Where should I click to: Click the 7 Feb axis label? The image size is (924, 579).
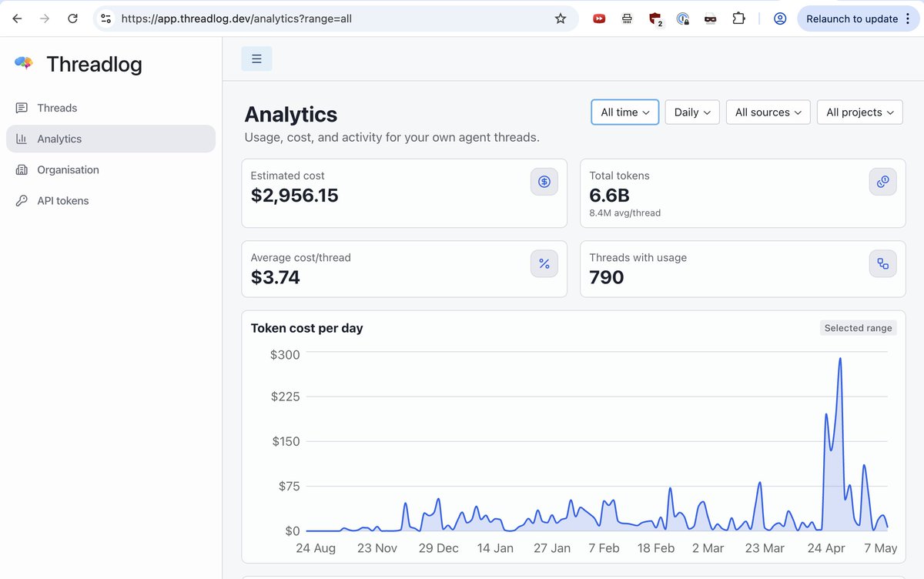tap(604, 548)
